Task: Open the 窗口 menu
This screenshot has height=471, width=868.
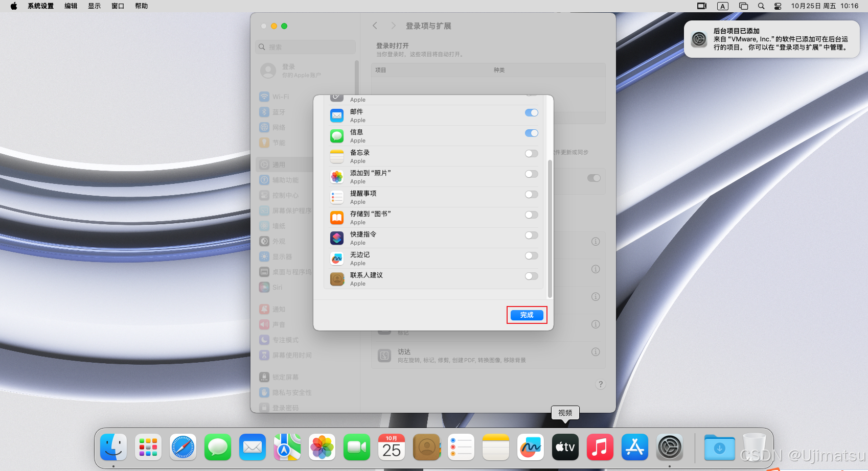Action: [x=118, y=6]
